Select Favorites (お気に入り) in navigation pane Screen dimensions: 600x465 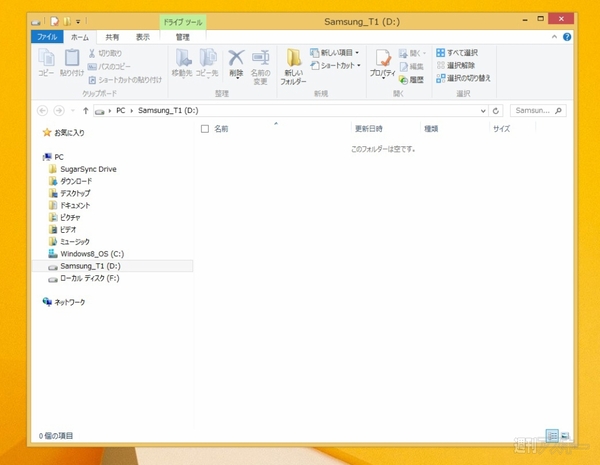click(64, 132)
